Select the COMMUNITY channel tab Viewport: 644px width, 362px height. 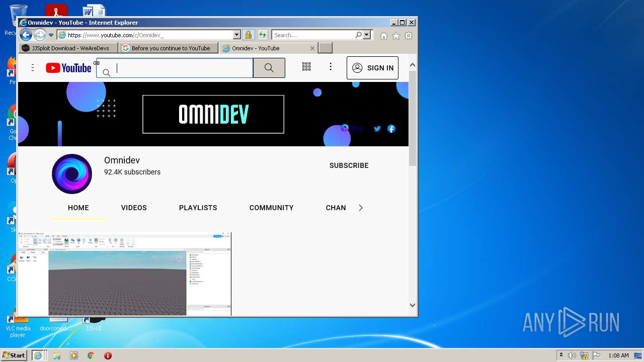(x=271, y=208)
